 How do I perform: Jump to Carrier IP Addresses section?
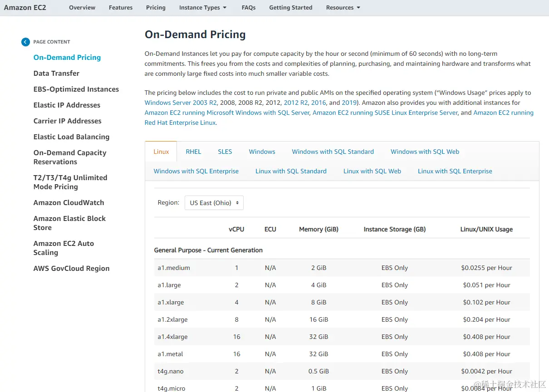click(68, 121)
